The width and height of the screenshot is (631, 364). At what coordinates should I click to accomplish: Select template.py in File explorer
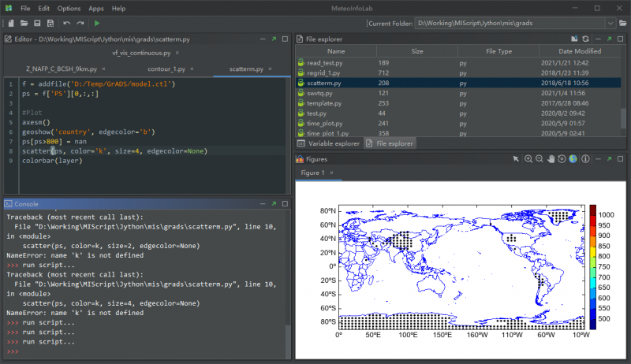pos(324,103)
